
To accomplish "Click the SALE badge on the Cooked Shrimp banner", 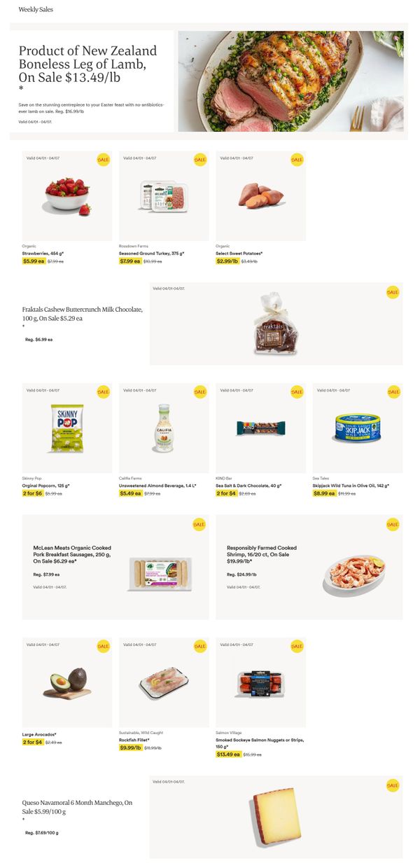I will (x=393, y=524).
